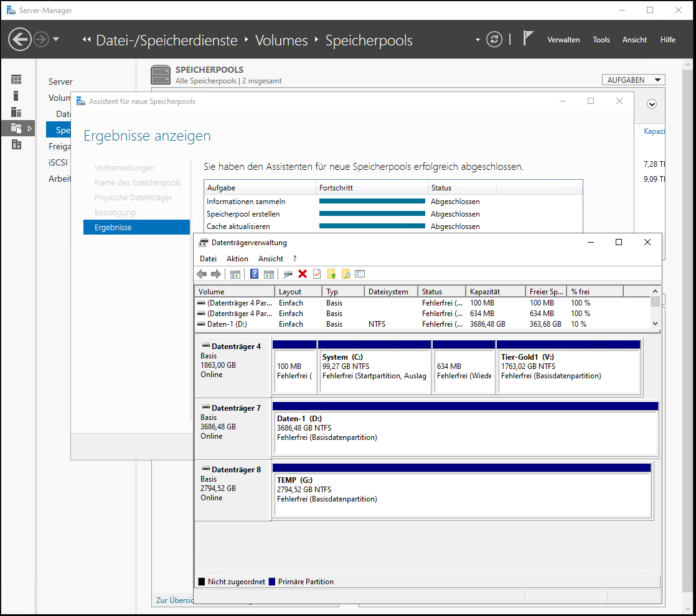Click Nicht zugeordnet black legend swatch
The image size is (696, 616).
[202, 581]
